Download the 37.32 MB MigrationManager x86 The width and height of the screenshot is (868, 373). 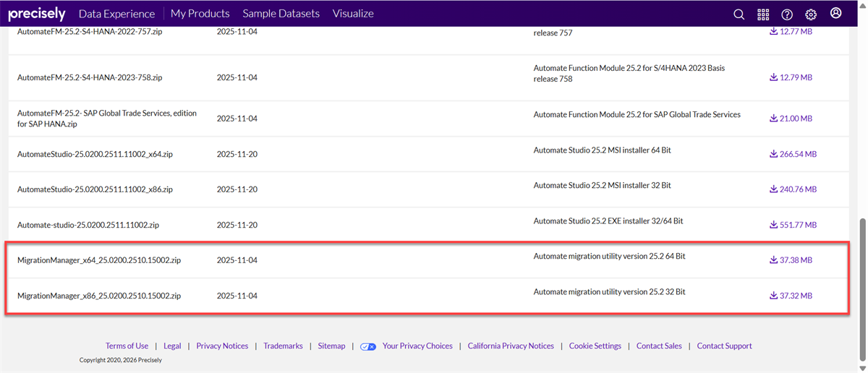791,296
